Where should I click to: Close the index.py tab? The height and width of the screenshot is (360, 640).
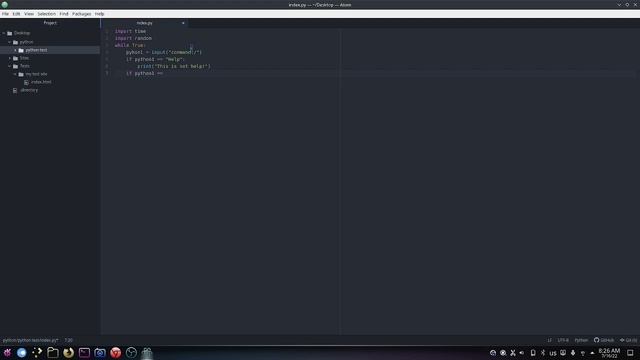[183, 23]
